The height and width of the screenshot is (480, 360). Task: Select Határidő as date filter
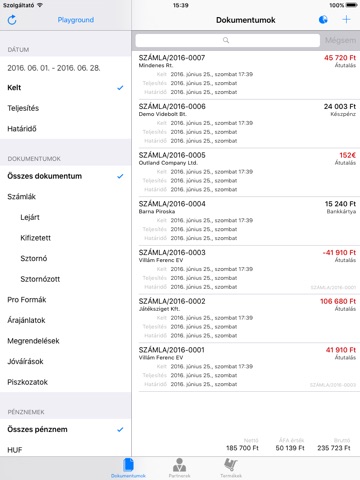[65, 129]
